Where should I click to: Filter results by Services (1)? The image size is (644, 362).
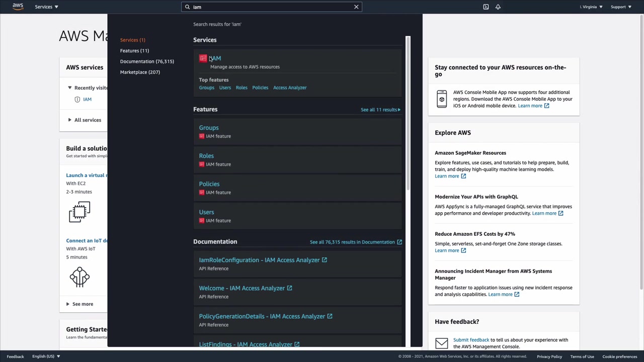(132, 40)
